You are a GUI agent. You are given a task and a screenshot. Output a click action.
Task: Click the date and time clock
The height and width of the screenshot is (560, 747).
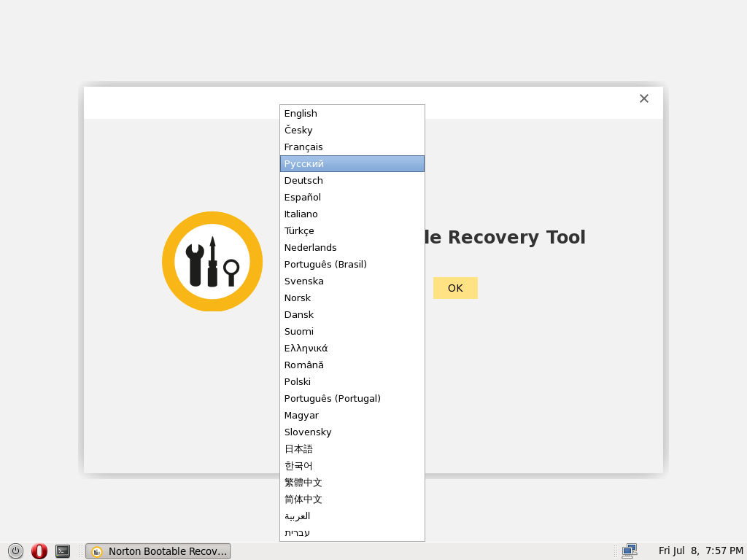[x=700, y=551]
